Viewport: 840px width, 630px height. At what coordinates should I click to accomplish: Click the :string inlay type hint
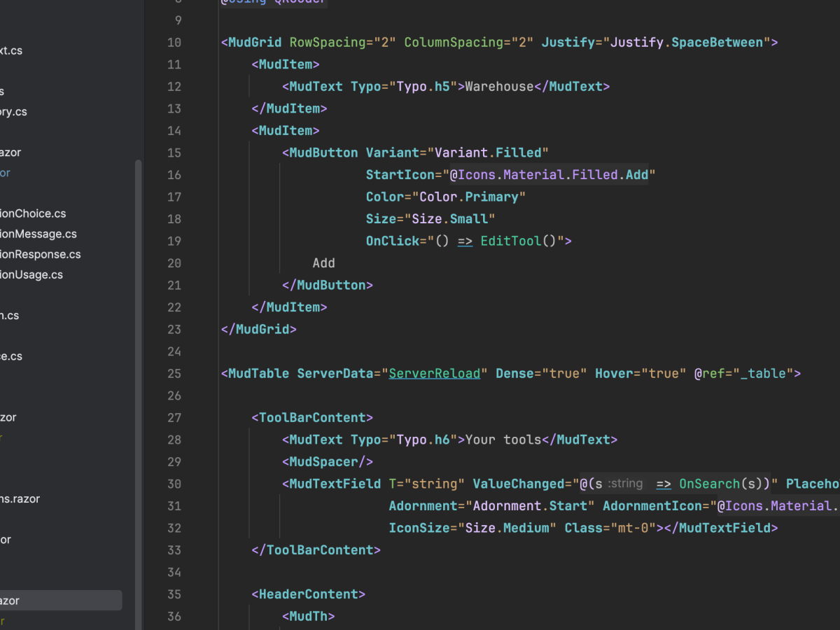click(x=624, y=484)
